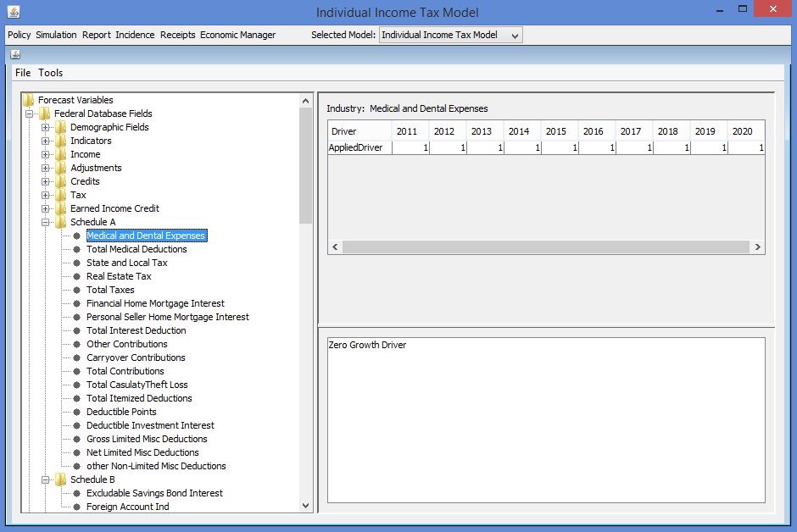Image resolution: width=797 pixels, height=532 pixels.
Task: Click the driver table horizontal scrollbar thumb
Action: 546,247
